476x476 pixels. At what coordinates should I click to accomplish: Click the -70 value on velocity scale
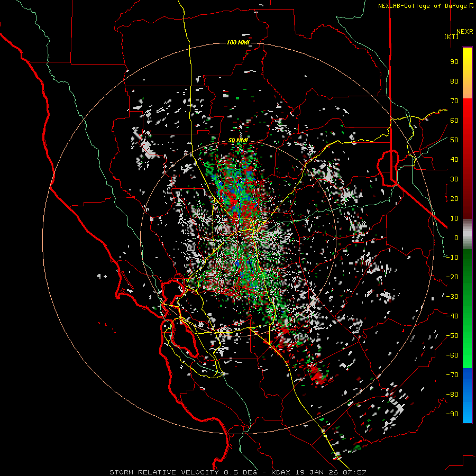pos(452,375)
